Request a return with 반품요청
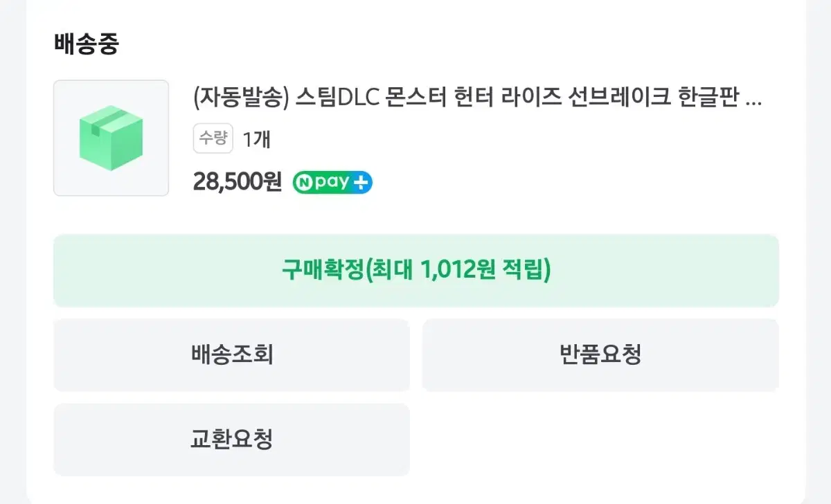 click(x=600, y=355)
